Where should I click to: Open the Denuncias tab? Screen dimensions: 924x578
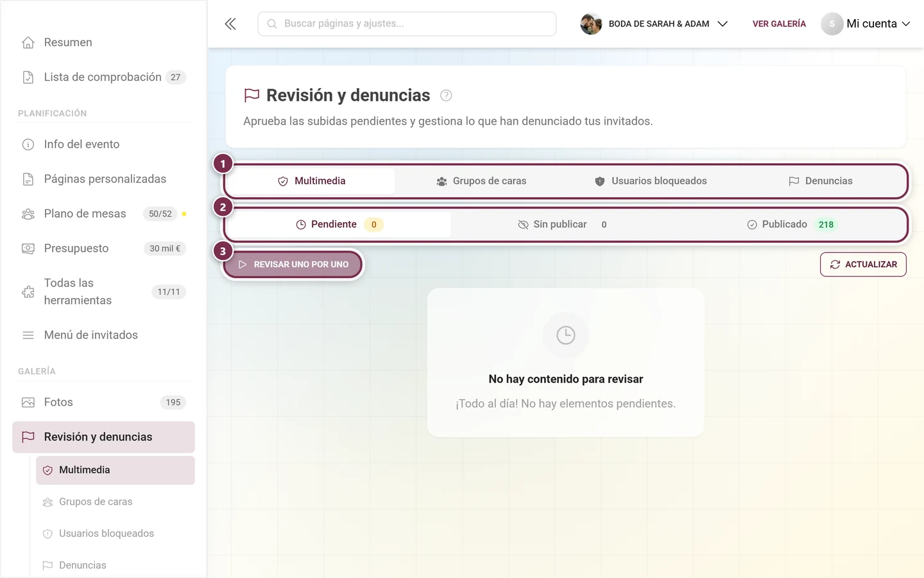[820, 181]
